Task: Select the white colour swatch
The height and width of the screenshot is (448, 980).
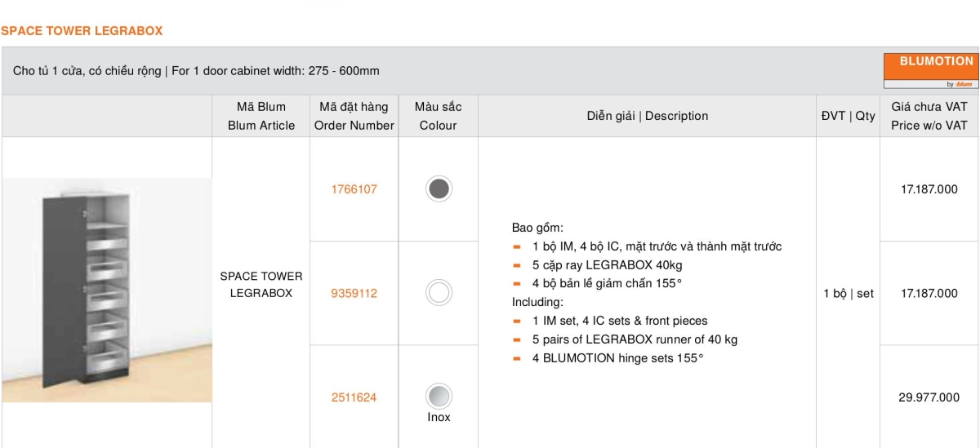Action: click(x=439, y=292)
